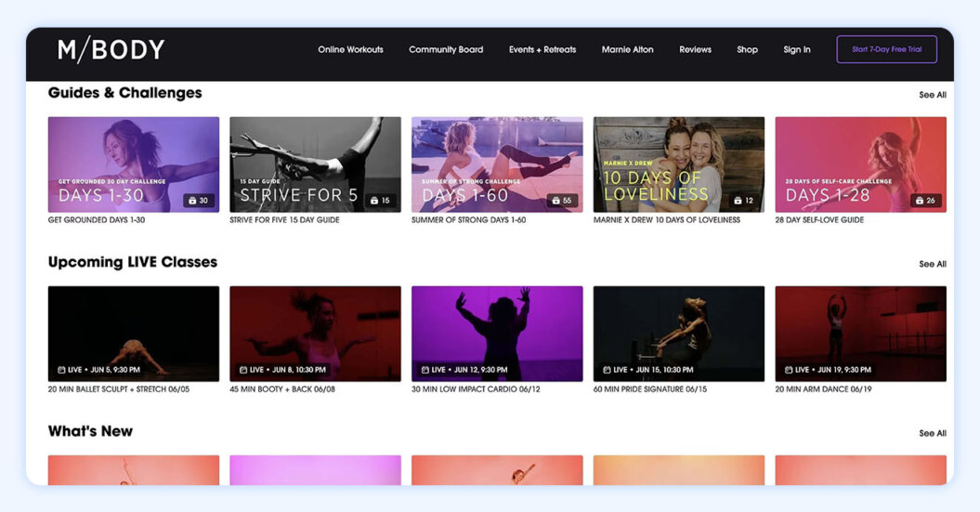Screen dimensions: 980x512
Task: See all Guides & Challenges
Action: [933, 95]
